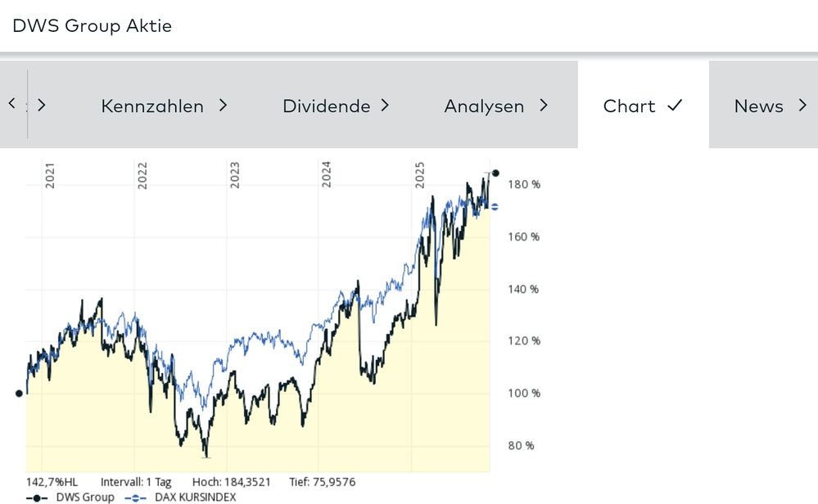Click the blue DAX KURSINDEX legend marker
The height and width of the screenshot is (504, 818).
point(135,497)
